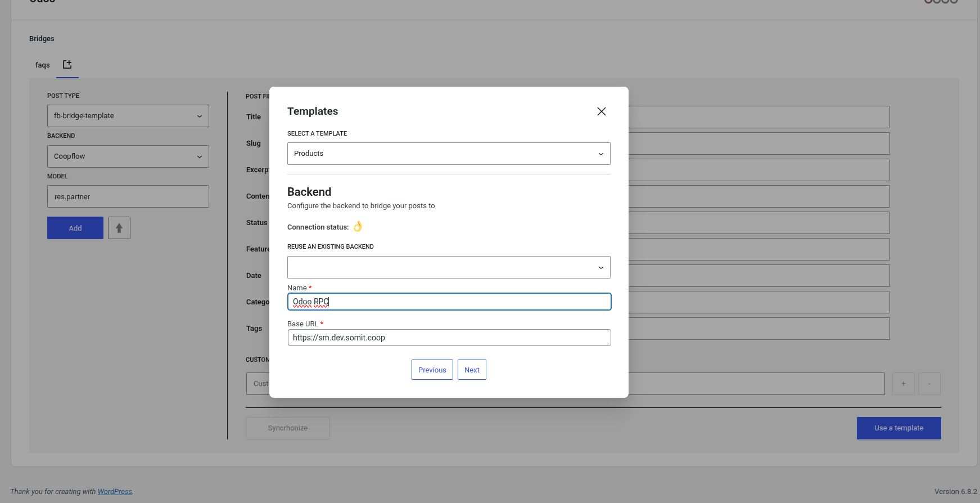The height and width of the screenshot is (503, 980).
Task: Click the custom field name input
Action: click(565, 384)
